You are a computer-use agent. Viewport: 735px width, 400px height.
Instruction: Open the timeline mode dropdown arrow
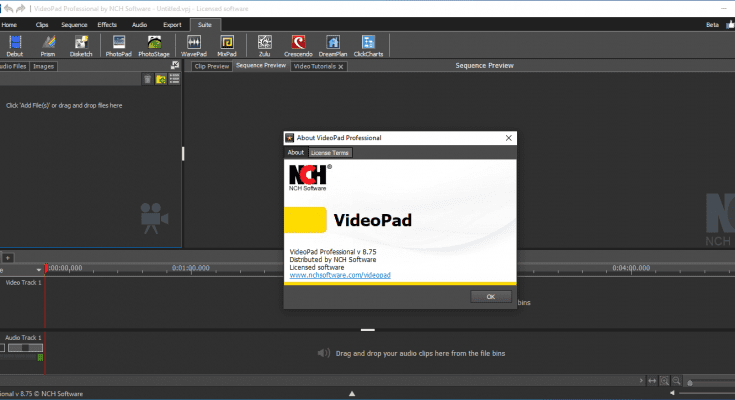tap(39, 270)
